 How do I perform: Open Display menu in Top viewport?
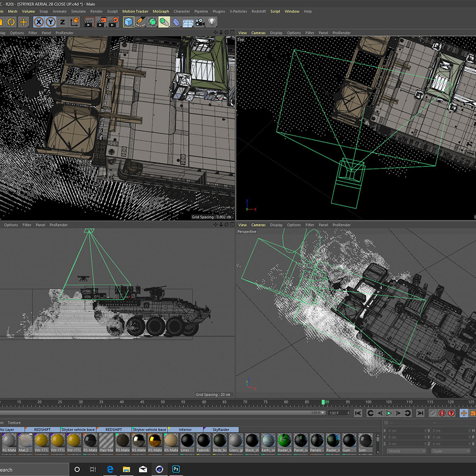pyautogui.click(x=276, y=33)
